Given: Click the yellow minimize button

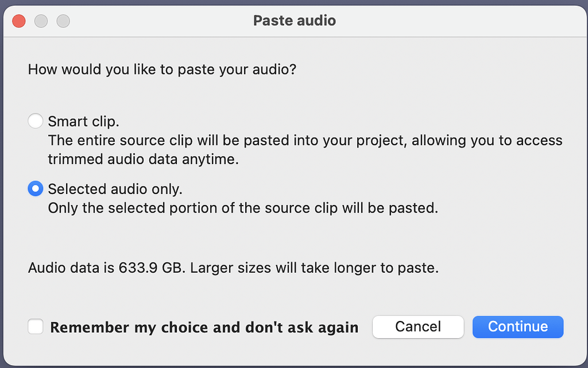Looking at the screenshot, I should pos(41,21).
